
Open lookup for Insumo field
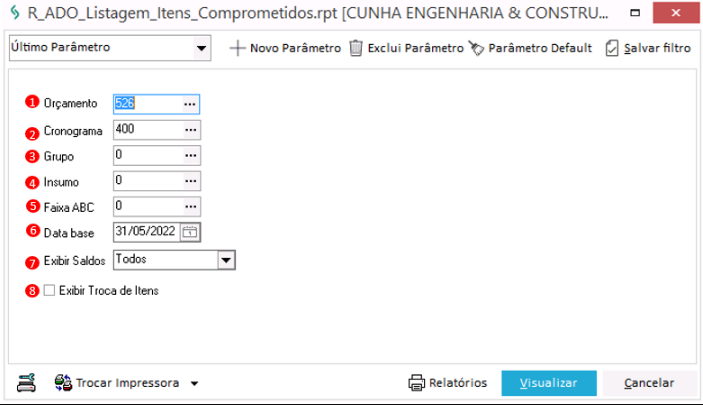point(191,181)
